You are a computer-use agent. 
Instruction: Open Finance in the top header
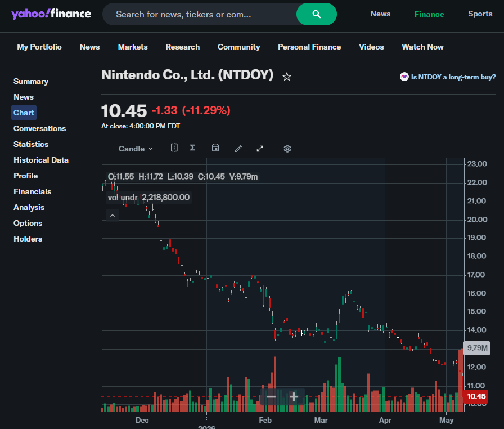[429, 14]
